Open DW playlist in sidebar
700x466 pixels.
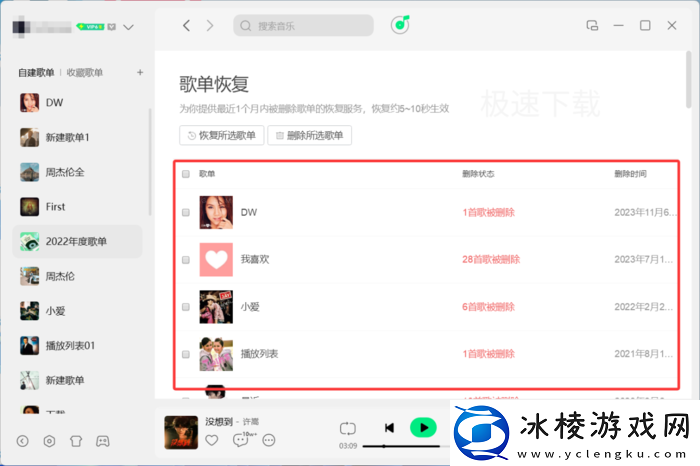[77, 102]
